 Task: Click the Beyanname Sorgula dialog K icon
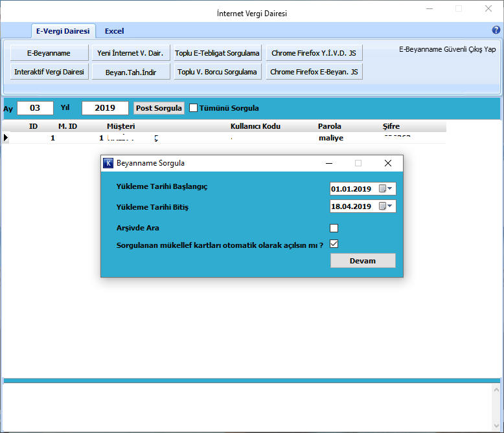click(108, 164)
